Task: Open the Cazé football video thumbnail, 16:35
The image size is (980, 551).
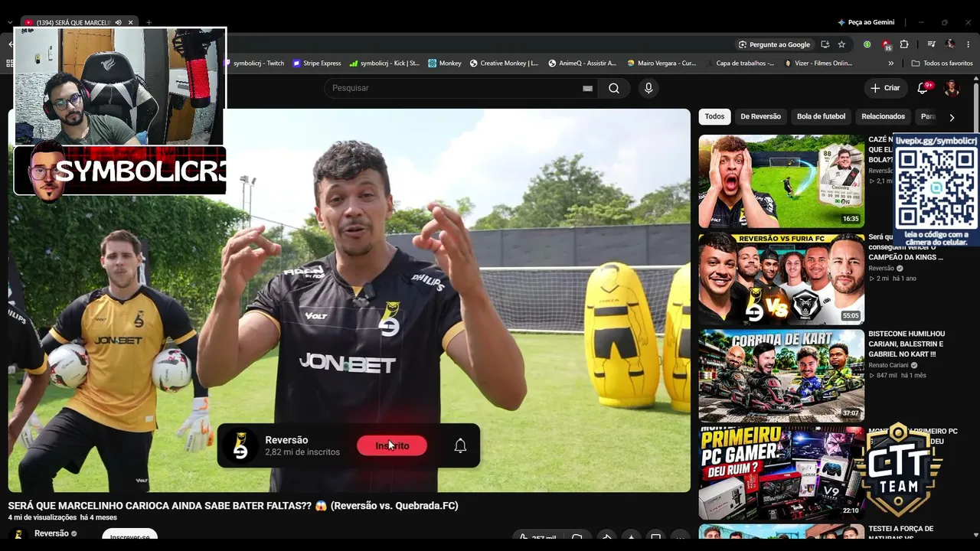Action: coord(781,181)
